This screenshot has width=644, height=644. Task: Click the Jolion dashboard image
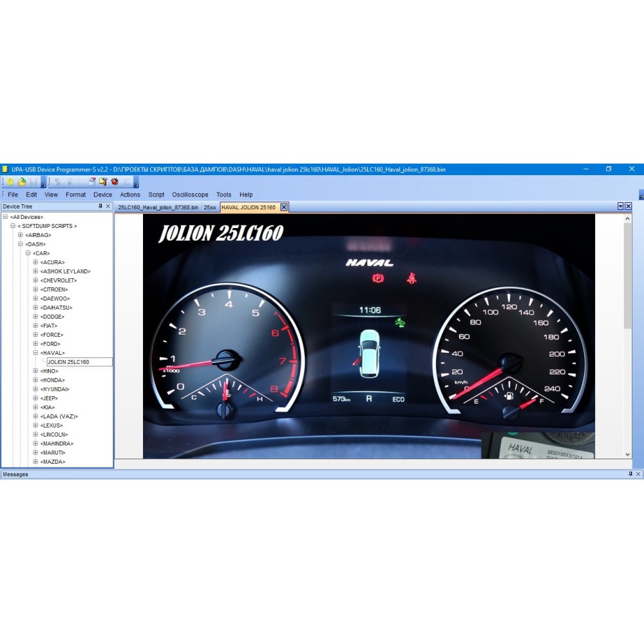[369, 336]
